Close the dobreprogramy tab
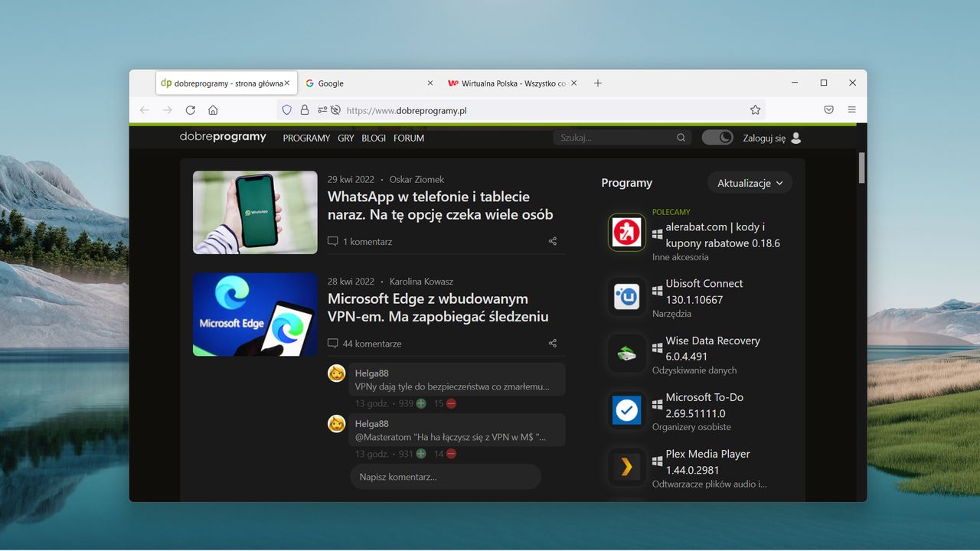 point(287,83)
